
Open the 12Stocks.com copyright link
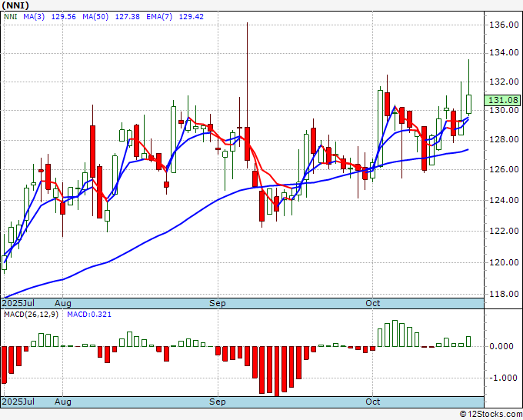[491, 415]
